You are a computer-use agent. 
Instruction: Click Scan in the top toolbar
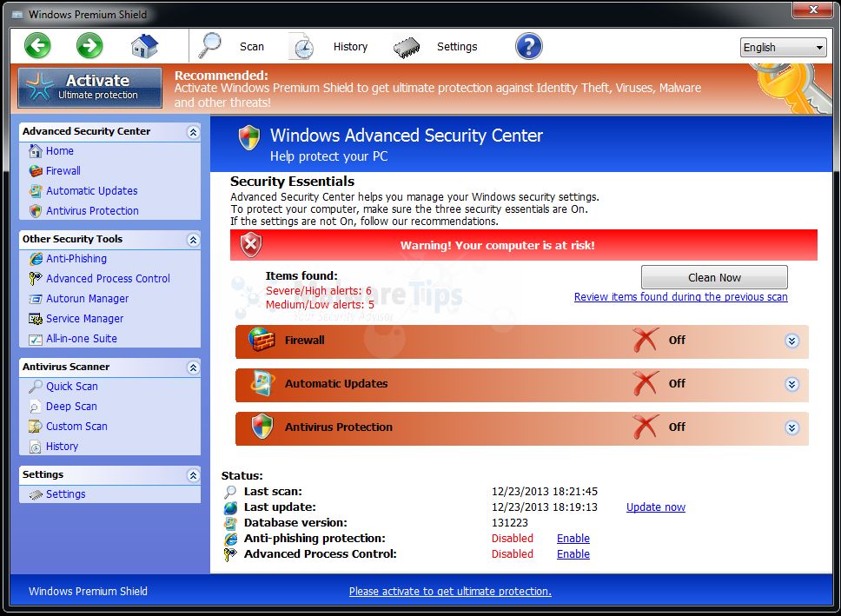coord(252,47)
